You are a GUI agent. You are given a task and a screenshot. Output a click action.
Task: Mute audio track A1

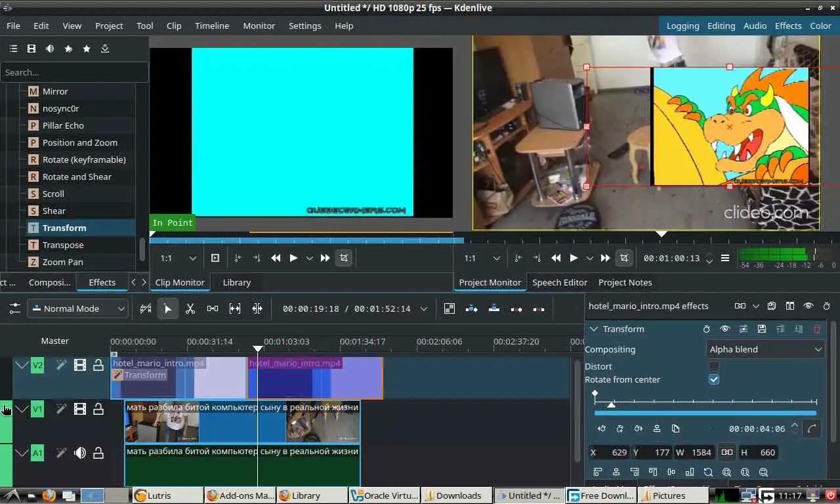(x=80, y=453)
